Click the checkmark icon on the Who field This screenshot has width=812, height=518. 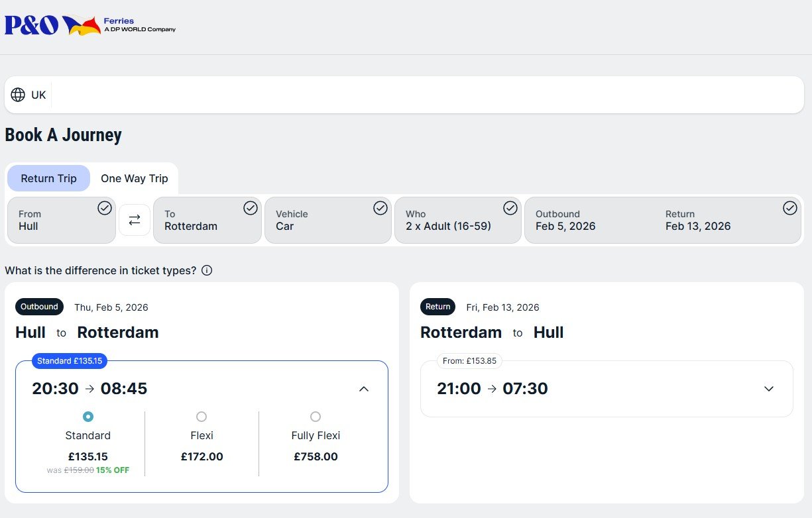coord(510,207)
